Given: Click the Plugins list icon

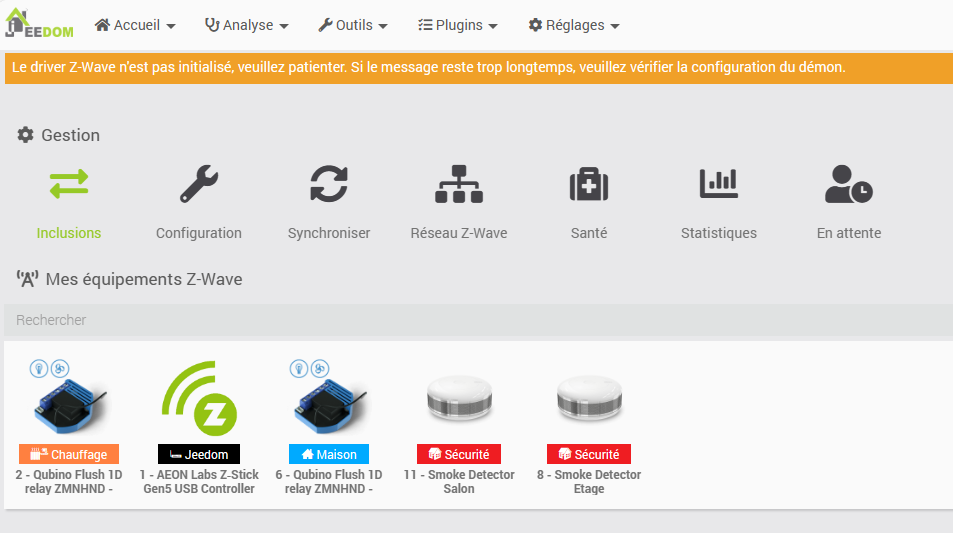Looking at the screenshot, I should [425, 25].
